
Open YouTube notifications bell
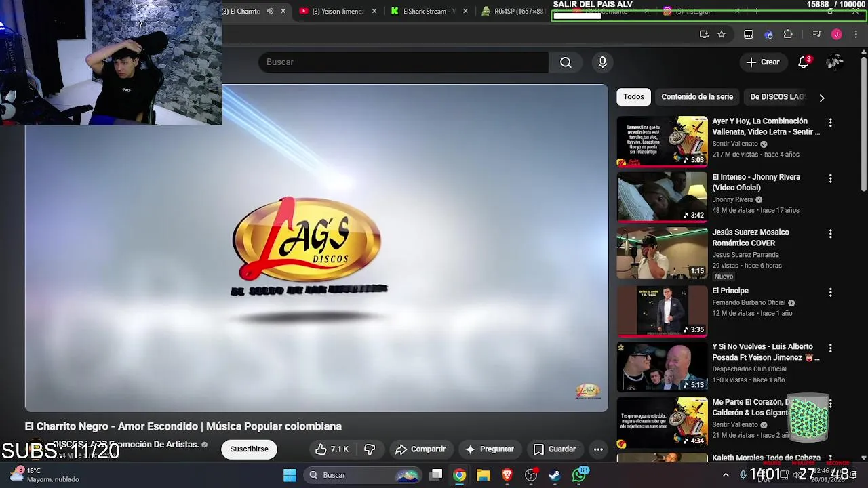[804, 62]
